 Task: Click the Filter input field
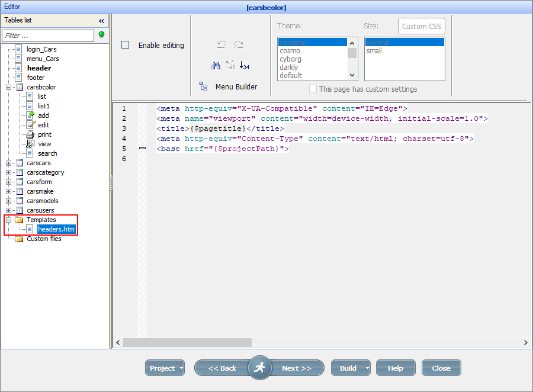click(x=47, y=36)
